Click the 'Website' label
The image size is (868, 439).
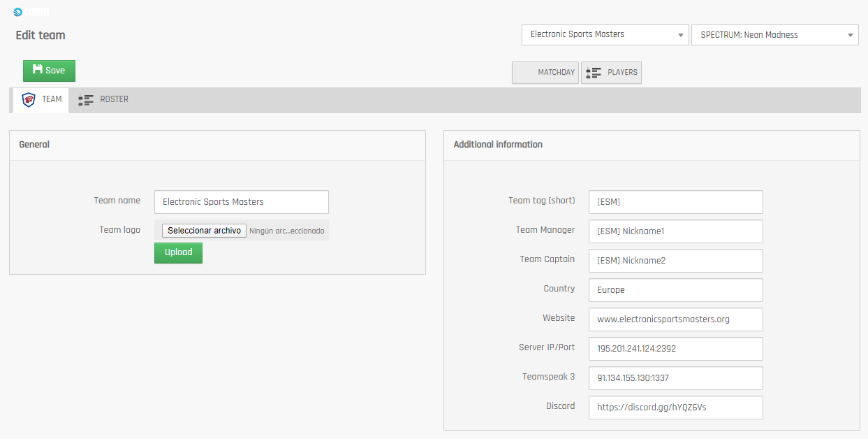coord(559,318)
